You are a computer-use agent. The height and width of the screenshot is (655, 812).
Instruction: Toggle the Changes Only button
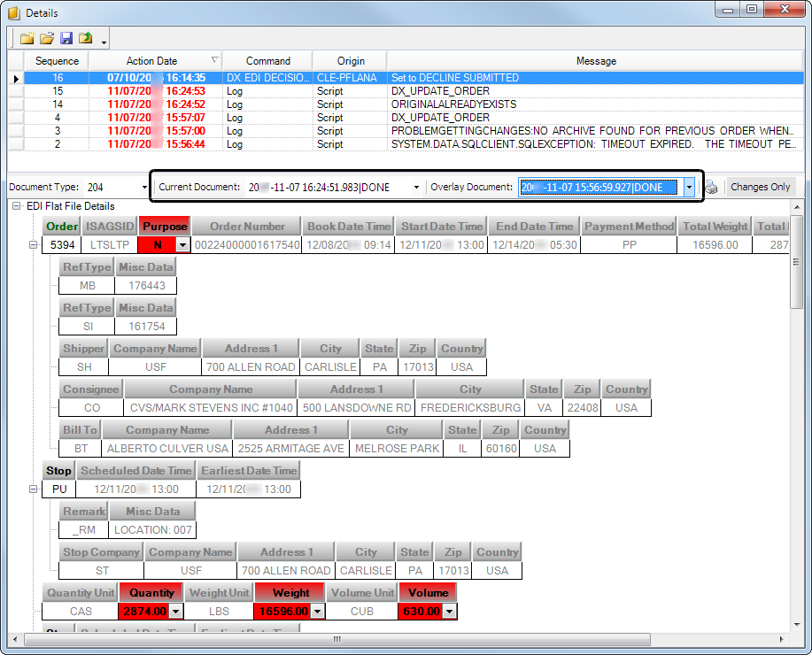coord(761,188)
